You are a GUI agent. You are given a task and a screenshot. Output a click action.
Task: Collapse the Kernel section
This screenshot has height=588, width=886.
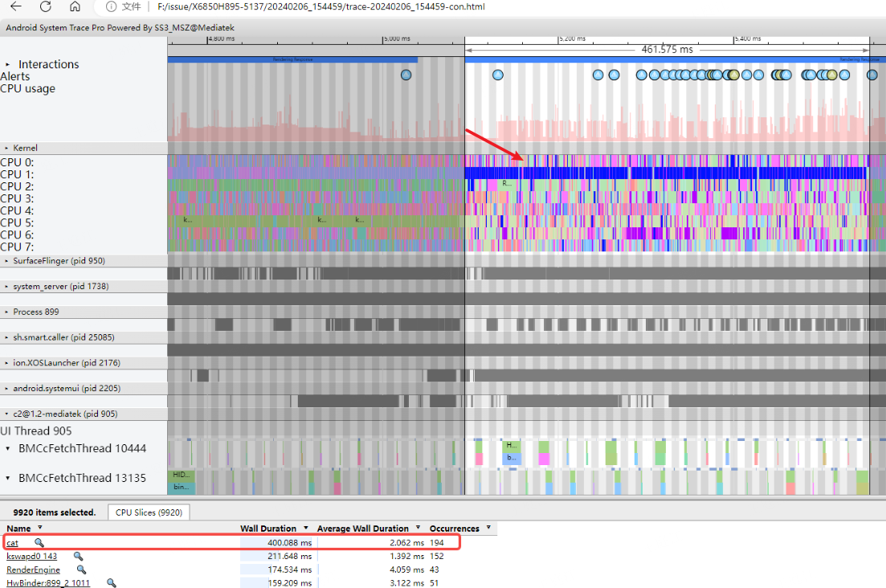6,148
